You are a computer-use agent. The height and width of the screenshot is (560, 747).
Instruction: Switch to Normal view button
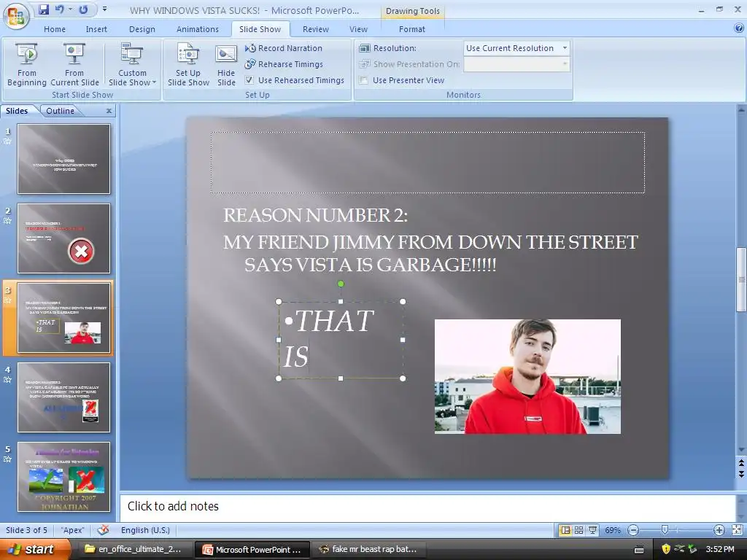click(x=565, y=530)
